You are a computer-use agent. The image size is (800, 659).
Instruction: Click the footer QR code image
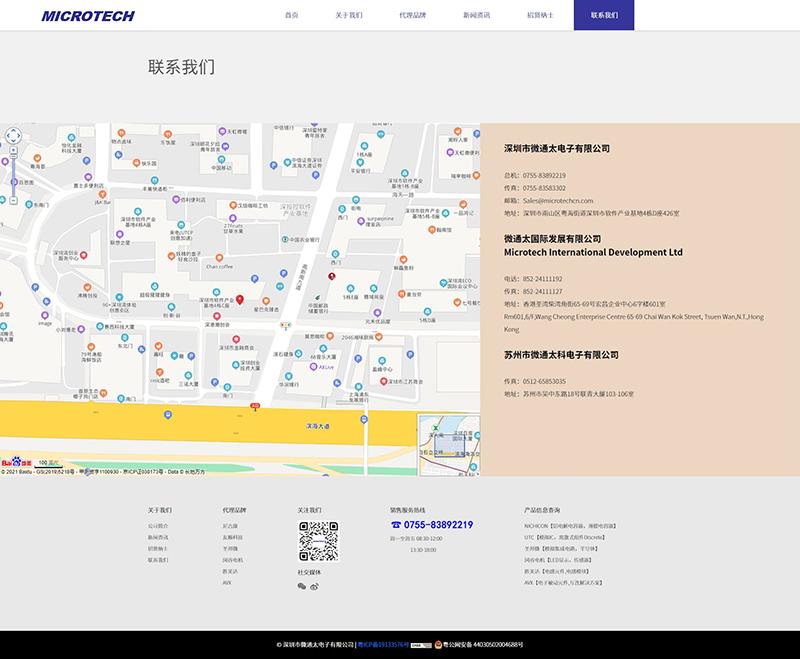point(318,541)
